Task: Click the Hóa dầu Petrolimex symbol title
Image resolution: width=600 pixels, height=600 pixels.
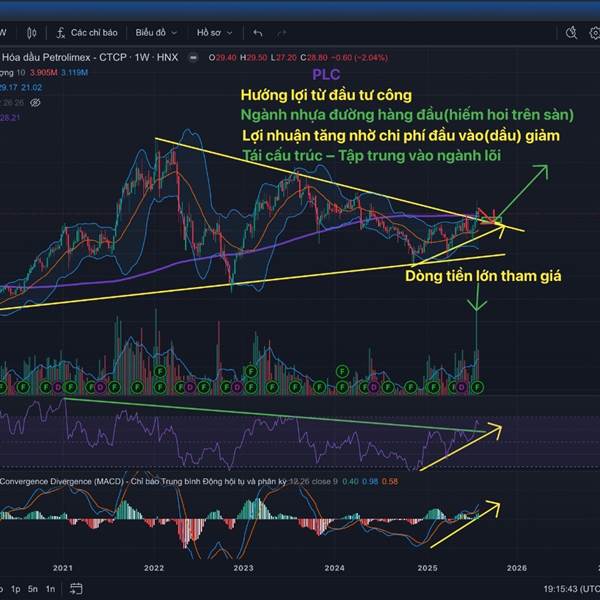Action: pos(90,57)
